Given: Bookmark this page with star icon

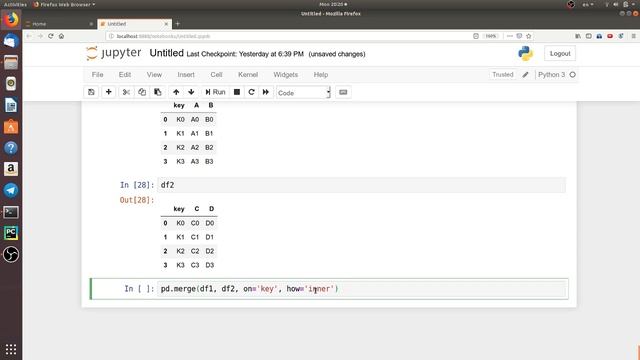Looking at the screenshot, I should pyautogui.click(x=529, y=36).
